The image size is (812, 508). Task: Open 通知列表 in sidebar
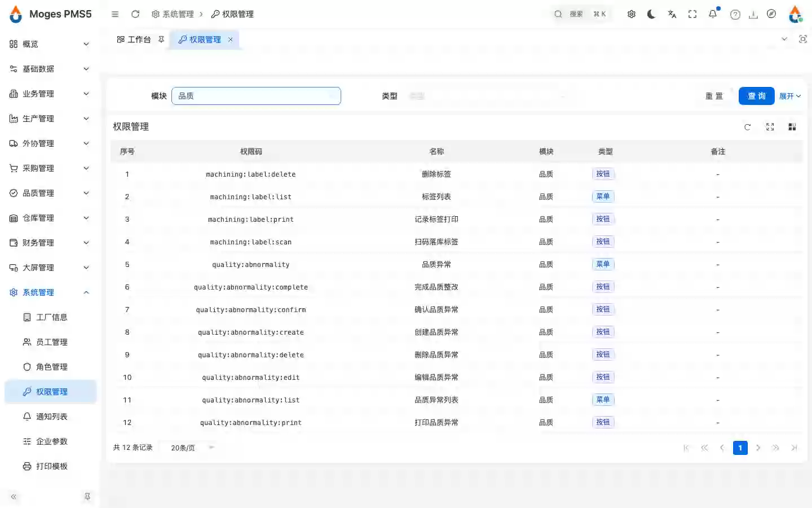[51, 417]
